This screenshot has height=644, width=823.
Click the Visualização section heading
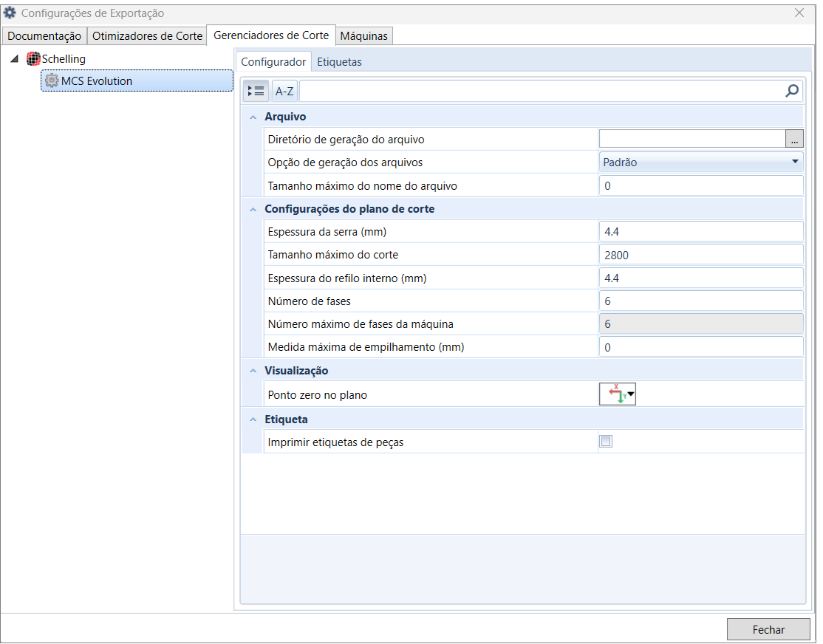[x=296, y=371]
